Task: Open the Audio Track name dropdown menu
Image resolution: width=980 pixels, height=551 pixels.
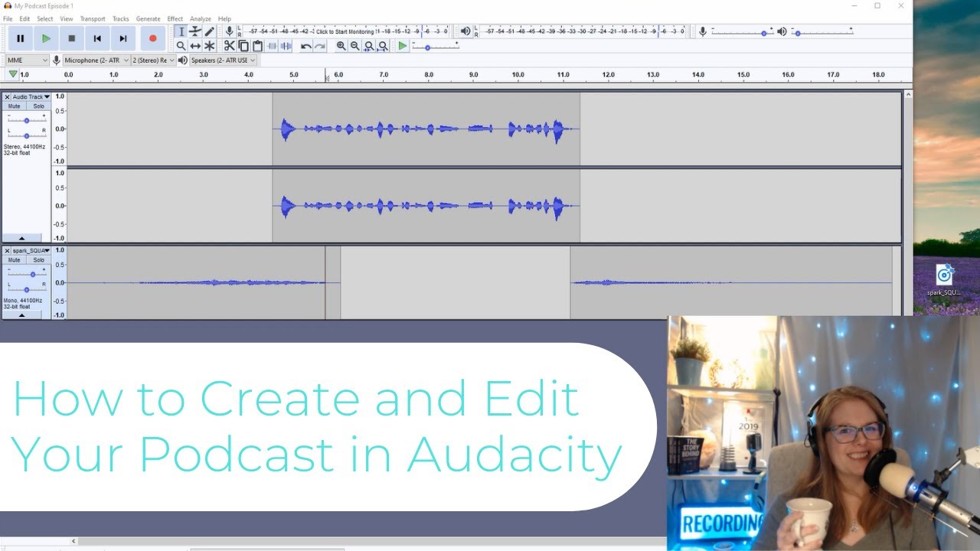Action: [31, 97]
